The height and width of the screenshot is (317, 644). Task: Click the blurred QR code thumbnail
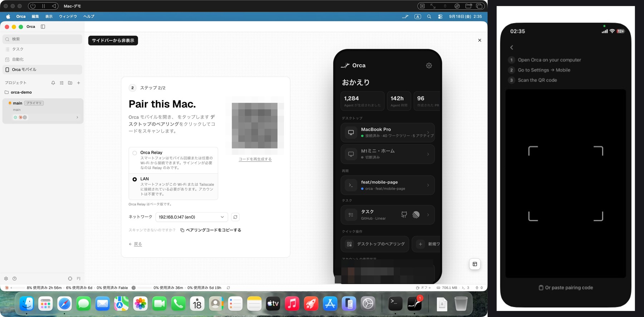pyautogui.click(x=255, y=126)
